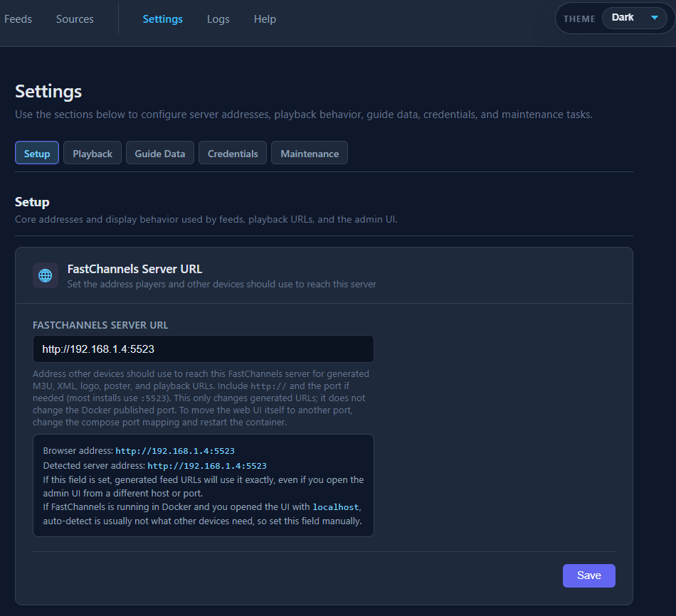Viewport: 676px width, 616px height.
Task: Click the 'Core addresses and display behavior' description
Action: click(x=206, y=219)
